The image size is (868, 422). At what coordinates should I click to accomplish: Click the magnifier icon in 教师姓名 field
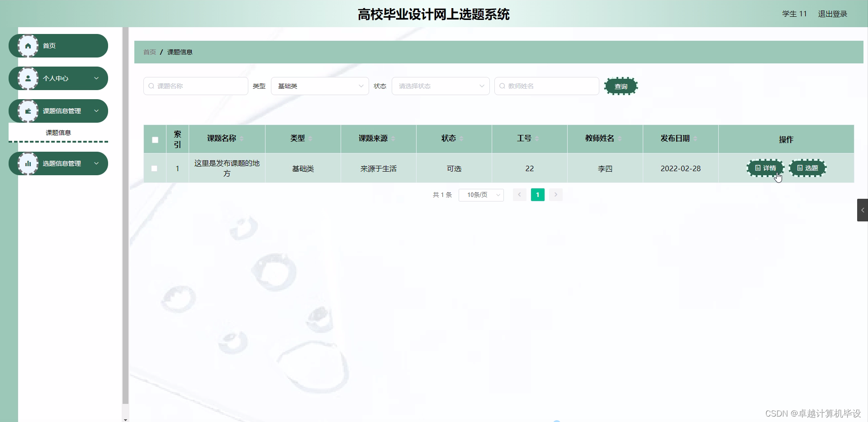[x=502, y=86]
